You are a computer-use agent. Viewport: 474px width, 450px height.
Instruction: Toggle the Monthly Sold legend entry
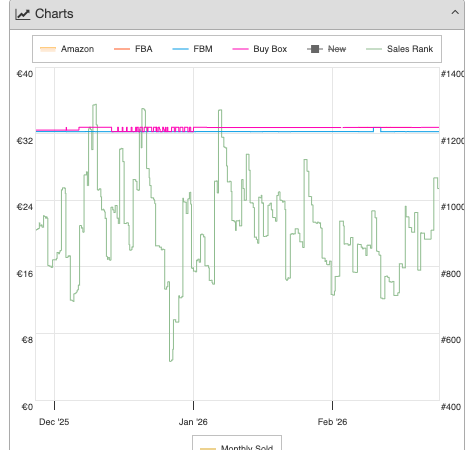pyautogui.click(x=237, y=447)
